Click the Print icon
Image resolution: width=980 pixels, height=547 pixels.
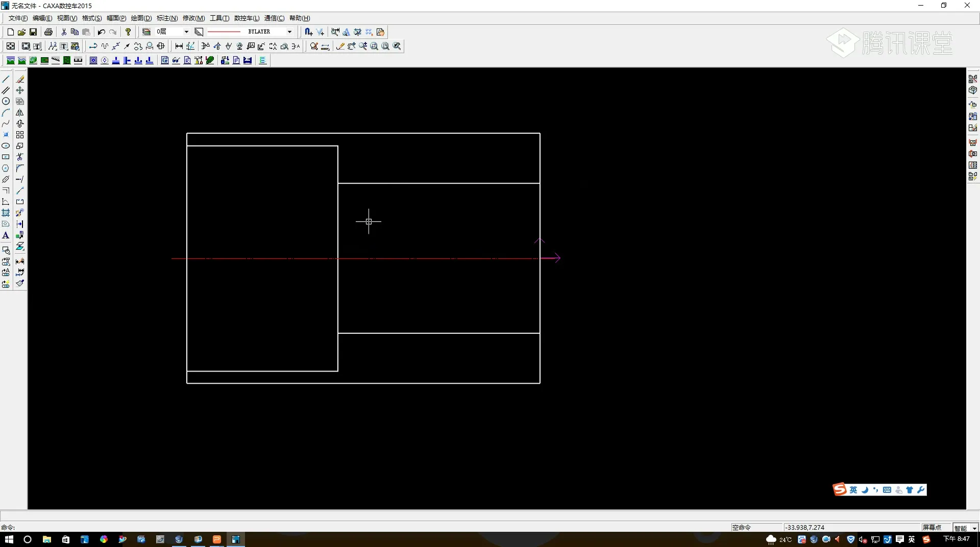click(x=48, y=32)
